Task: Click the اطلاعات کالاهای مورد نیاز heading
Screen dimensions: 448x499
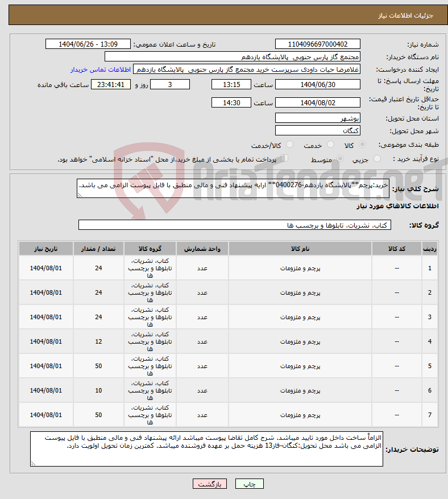Action: click(x=397, y=206)
